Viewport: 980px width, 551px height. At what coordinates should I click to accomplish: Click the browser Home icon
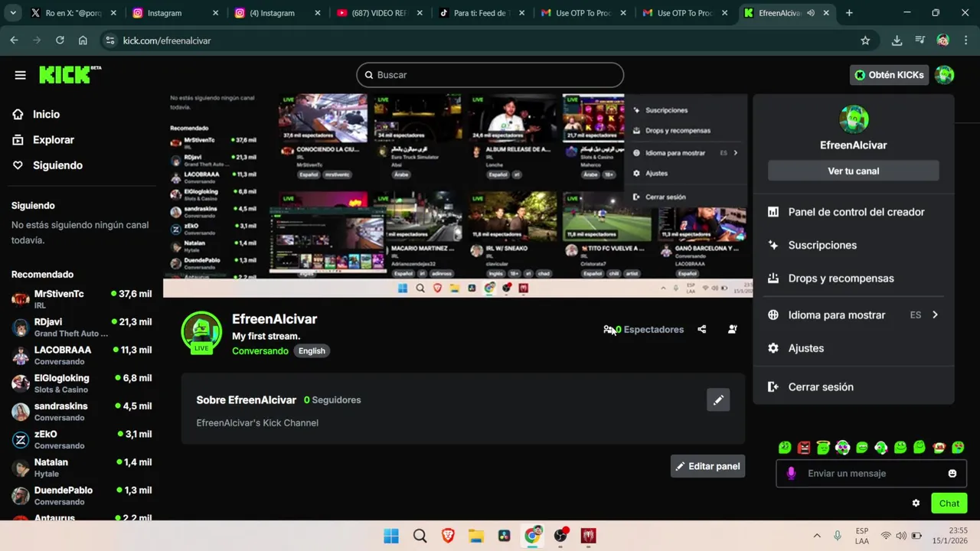pos(83,41)
